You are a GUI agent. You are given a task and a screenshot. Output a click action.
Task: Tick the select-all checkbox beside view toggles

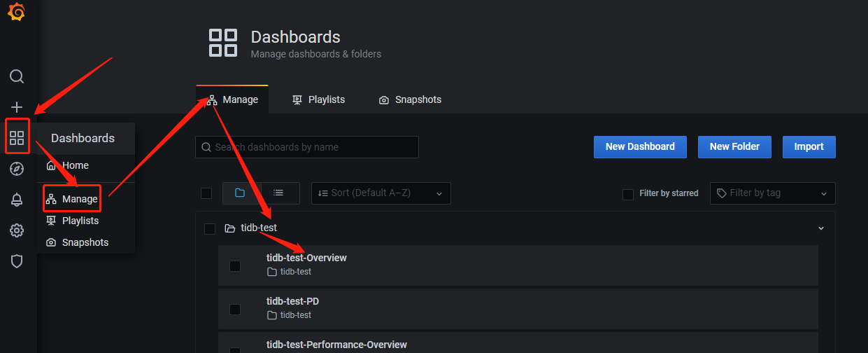[206, 193]
